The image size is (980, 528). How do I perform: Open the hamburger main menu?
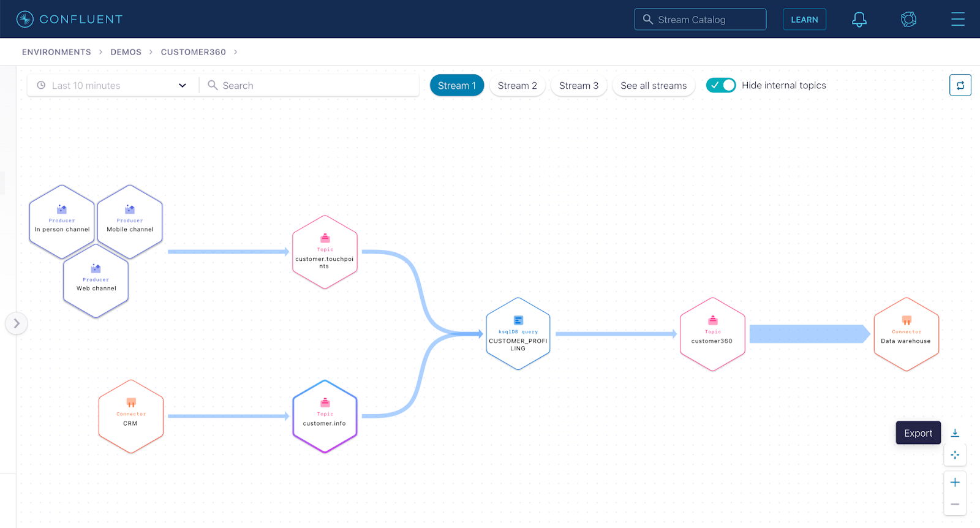(958, 20)
